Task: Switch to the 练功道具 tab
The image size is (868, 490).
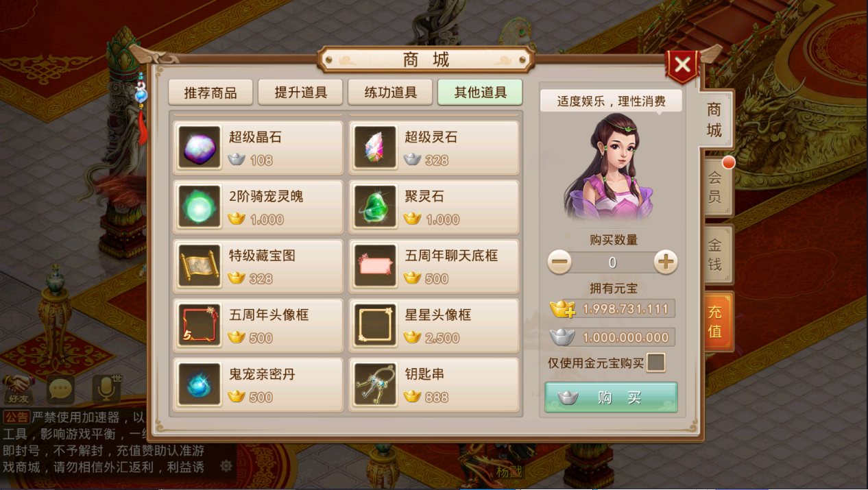Action: 390,93
